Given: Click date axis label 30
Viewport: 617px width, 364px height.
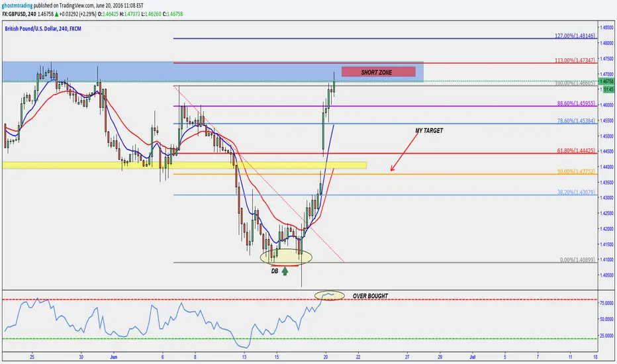Looking at the screenshot, I should (81, 357).
